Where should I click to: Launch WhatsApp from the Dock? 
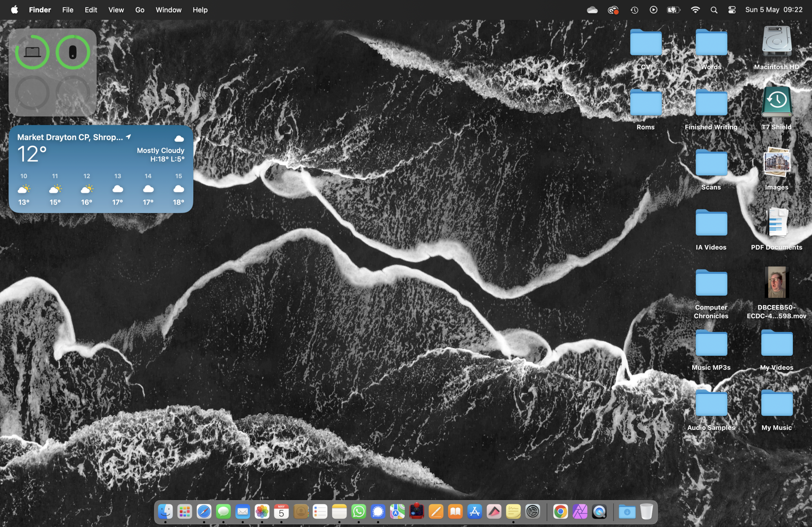coord(358,512)
